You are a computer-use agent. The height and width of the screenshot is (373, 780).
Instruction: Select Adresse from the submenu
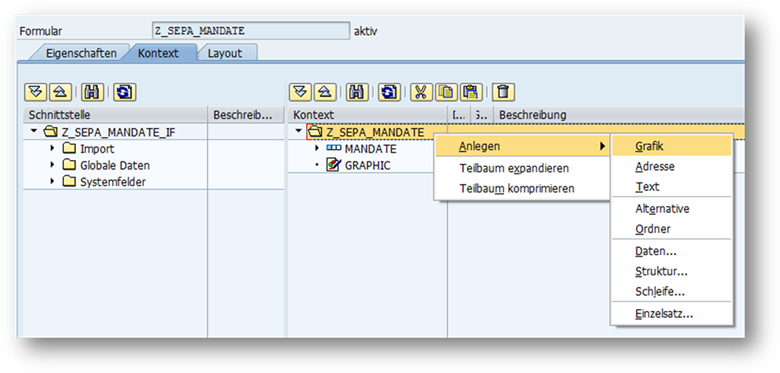pos(672,167)
